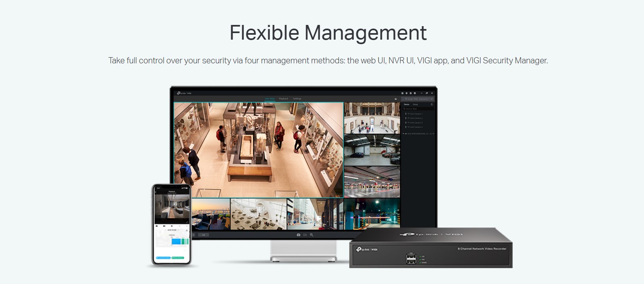Start recording with the video camera icon
Image resolution: width=644 pixels, height=284 pixels.
tap(305, 235)
